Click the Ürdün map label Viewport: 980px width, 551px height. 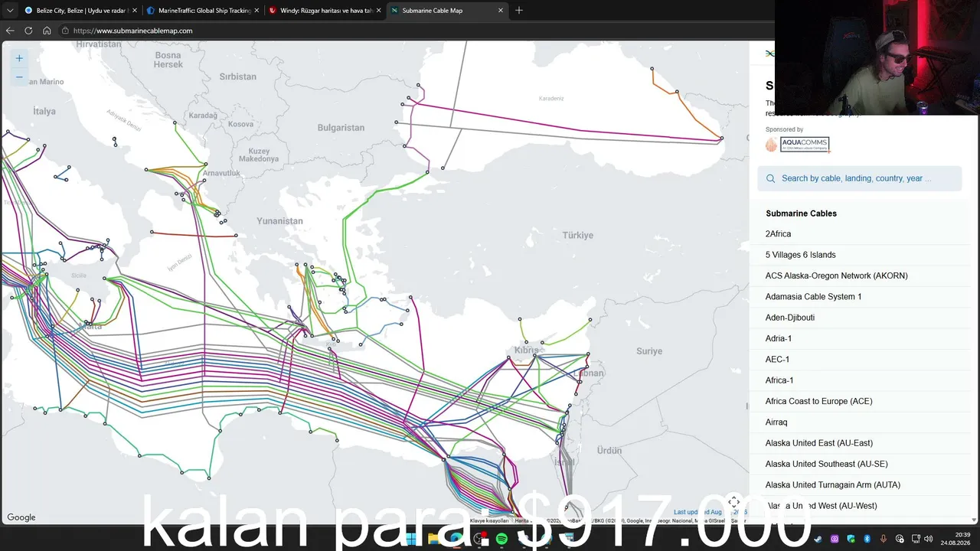(x=609, y=451)
